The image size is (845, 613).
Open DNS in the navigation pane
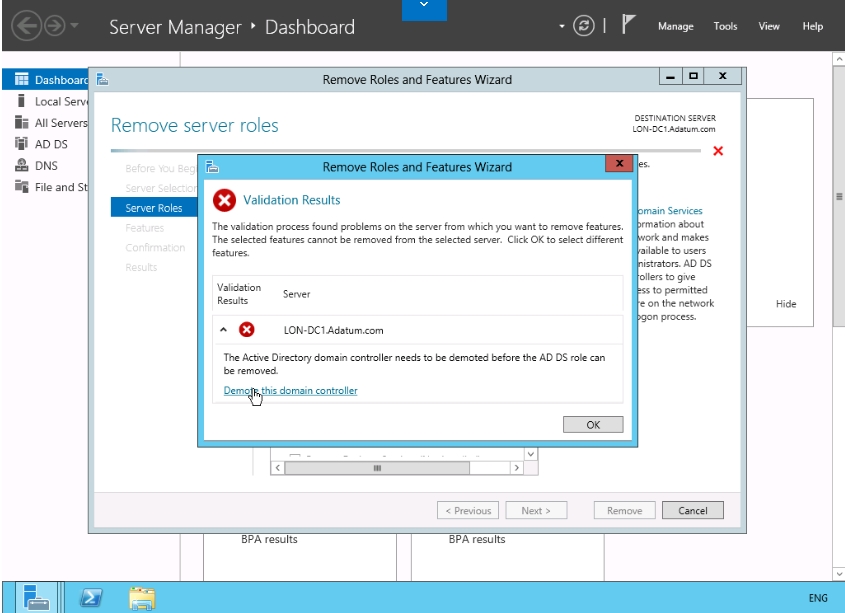point(45,166)
